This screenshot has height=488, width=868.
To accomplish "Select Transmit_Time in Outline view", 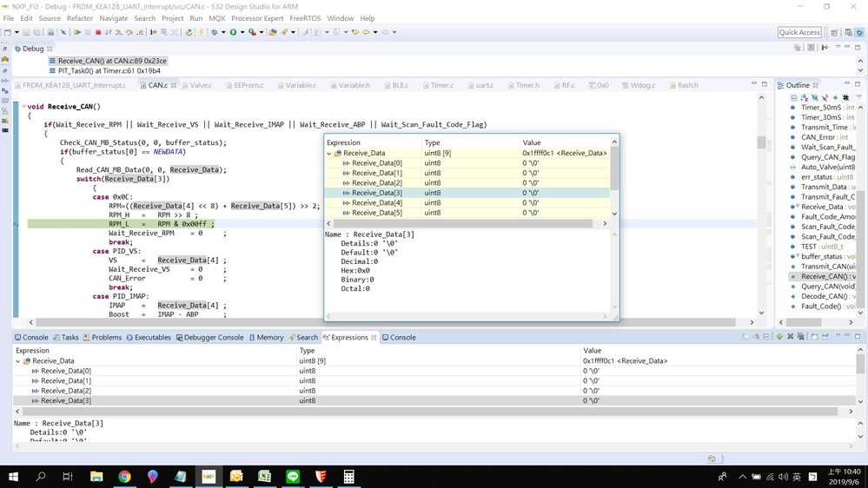I will (x=823, y=128).
